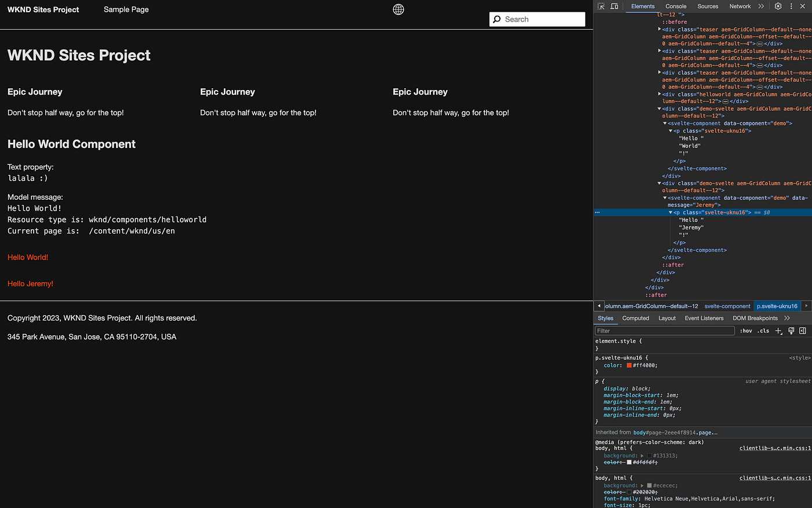Open the Sources tab

click(708, 6)
